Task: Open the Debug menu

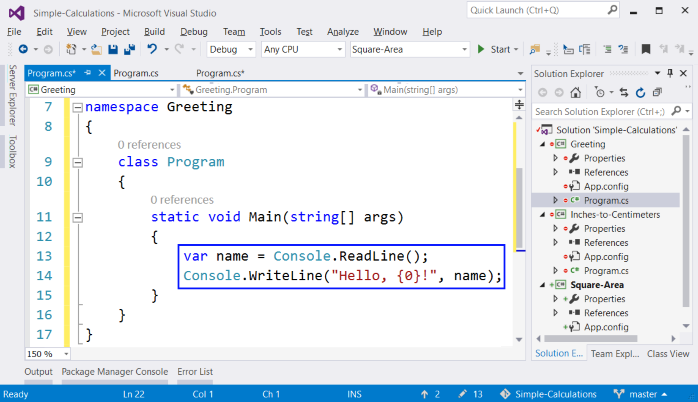Action: pos(194,32)
